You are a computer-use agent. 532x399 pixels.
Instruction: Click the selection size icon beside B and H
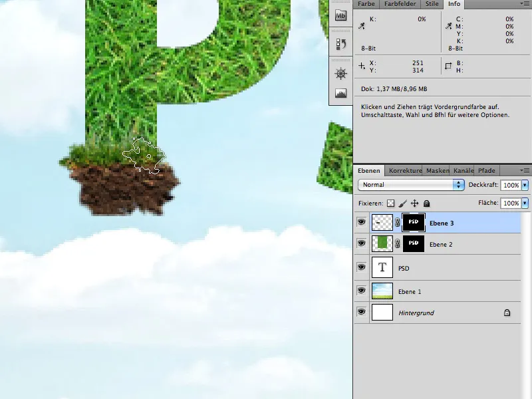tap(448, 66)
